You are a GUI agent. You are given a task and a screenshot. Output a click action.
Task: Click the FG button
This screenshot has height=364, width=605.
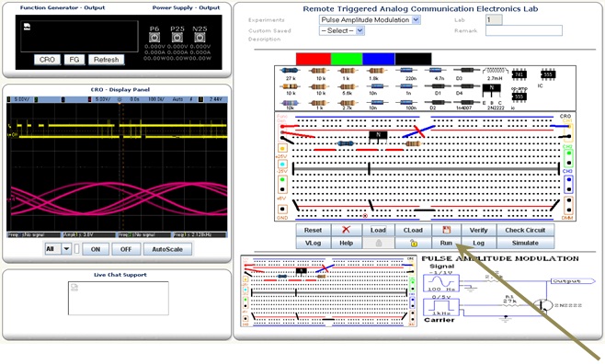[74, 60]
